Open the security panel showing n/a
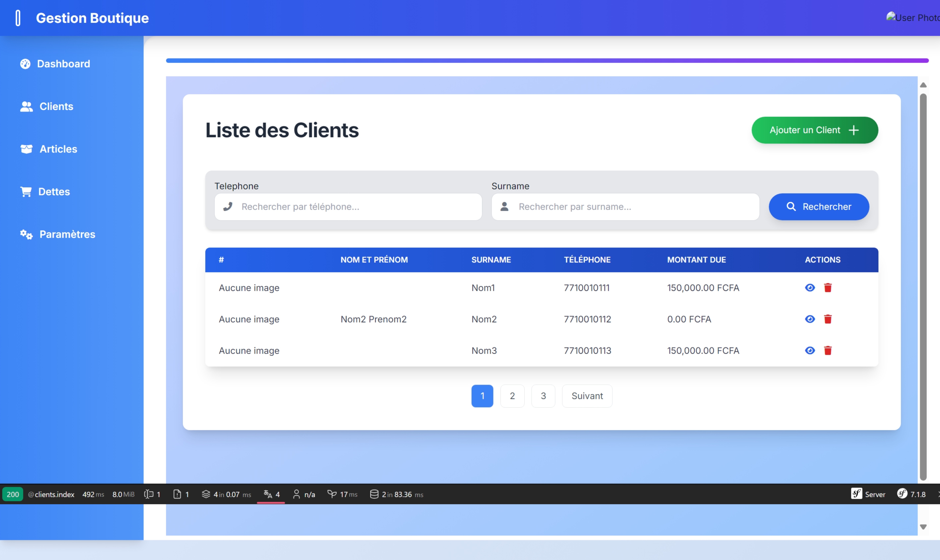Screen dimensions: 940x560 click(304, 494)
